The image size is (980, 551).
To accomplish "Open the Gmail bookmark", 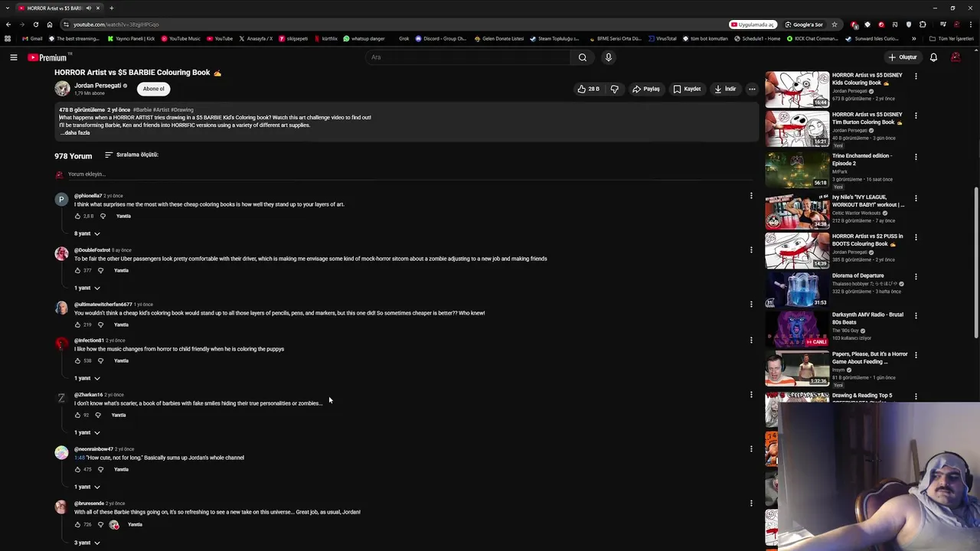I will [x=32, y=38].
